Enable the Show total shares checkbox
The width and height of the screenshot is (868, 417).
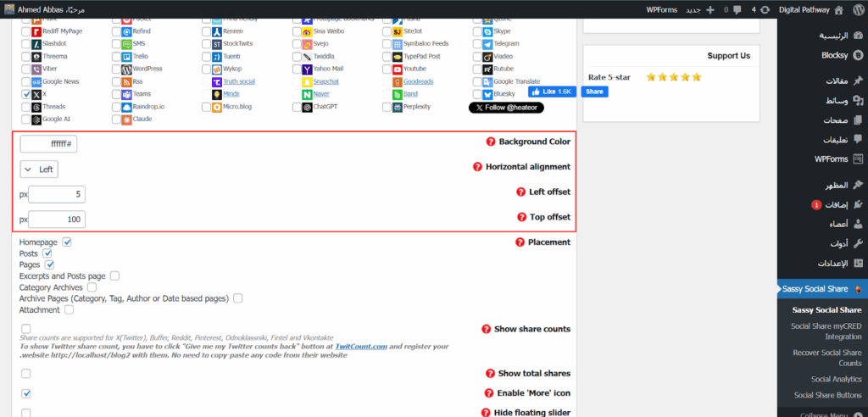(x=26, y=374)
